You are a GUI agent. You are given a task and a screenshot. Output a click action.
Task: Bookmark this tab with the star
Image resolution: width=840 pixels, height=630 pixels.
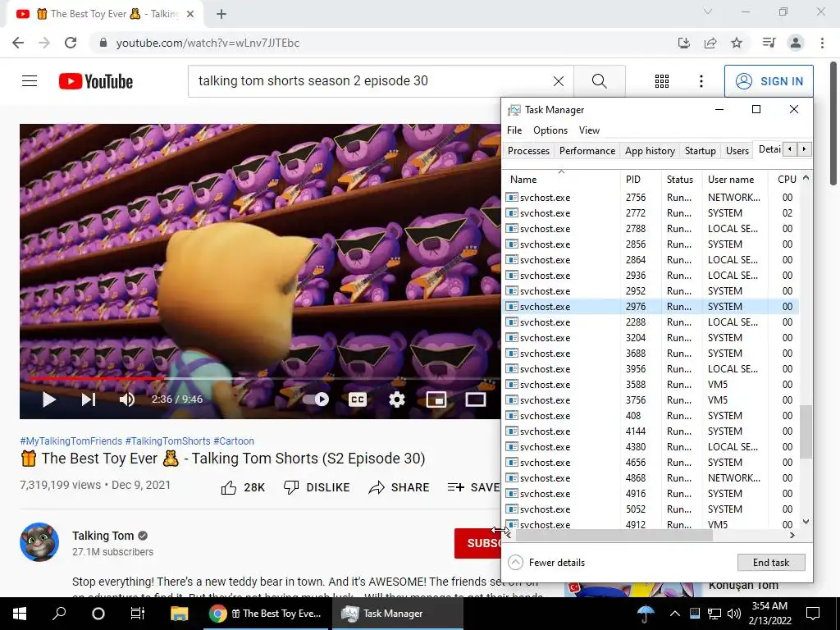737,43
